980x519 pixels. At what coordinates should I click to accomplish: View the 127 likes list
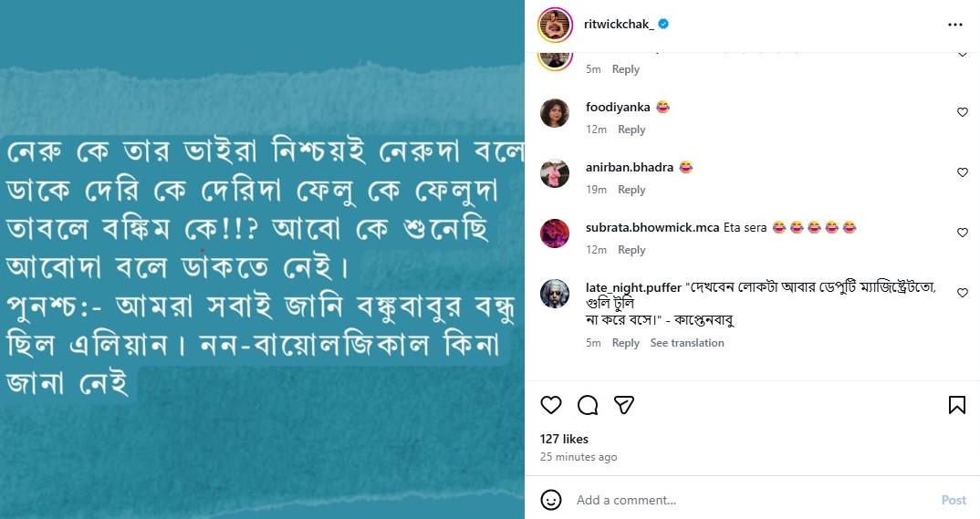coord(564,439)
